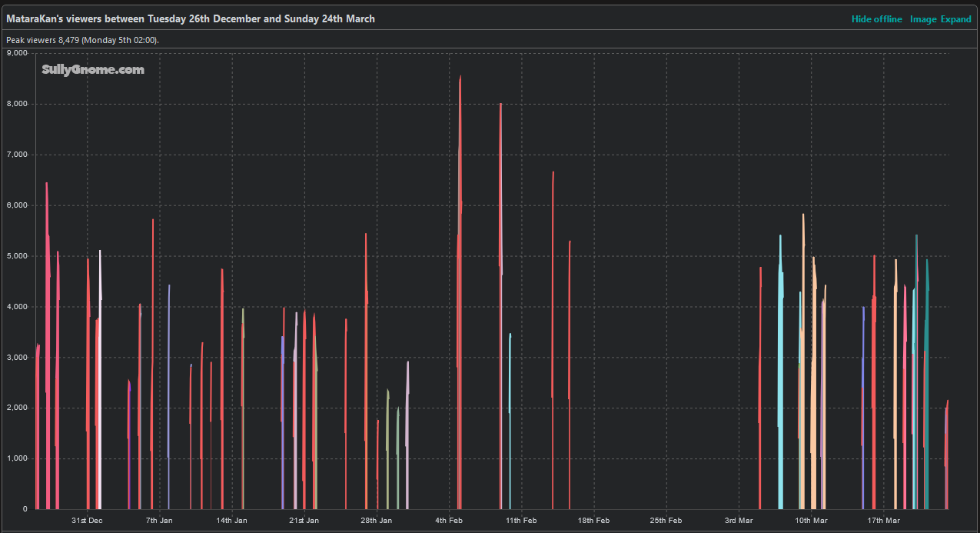The image size is (980, 533).
Task: Open the chart as an Image
Action: (x=923, y=19)
